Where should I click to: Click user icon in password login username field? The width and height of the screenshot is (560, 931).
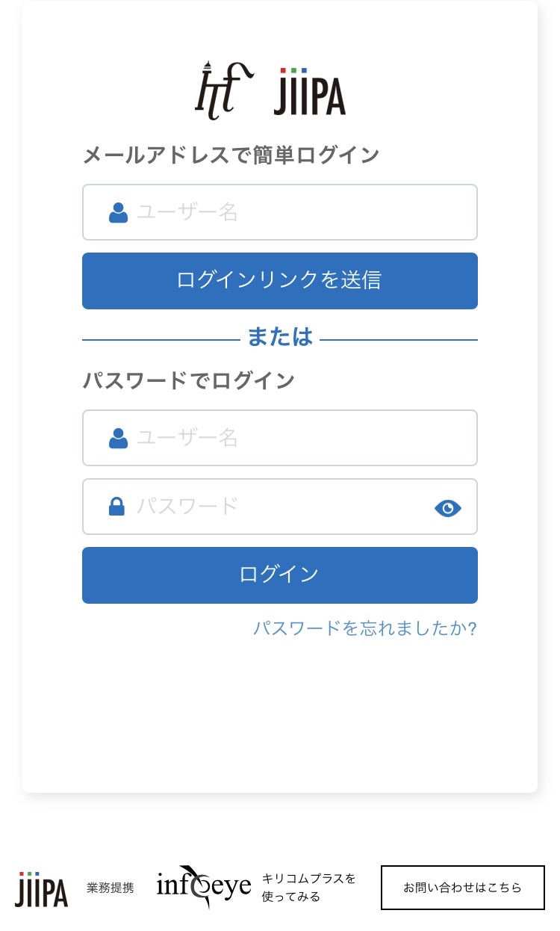tap(118, 439)
